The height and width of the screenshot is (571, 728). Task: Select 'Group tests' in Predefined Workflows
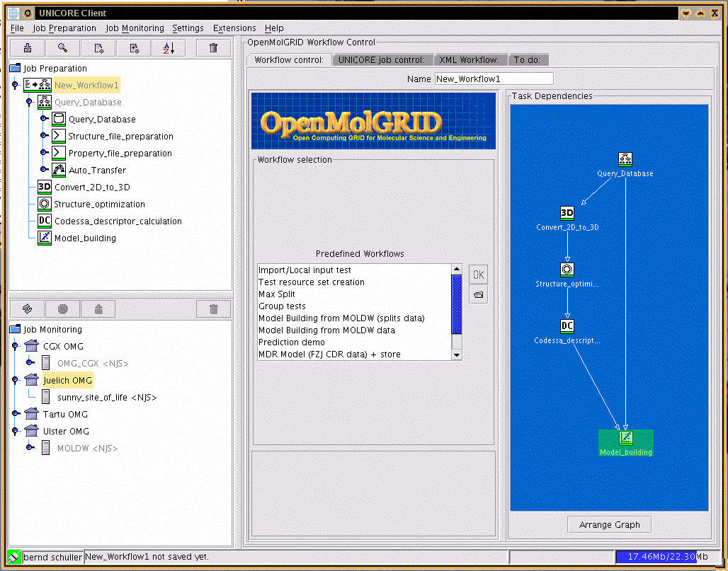[355, 306]
